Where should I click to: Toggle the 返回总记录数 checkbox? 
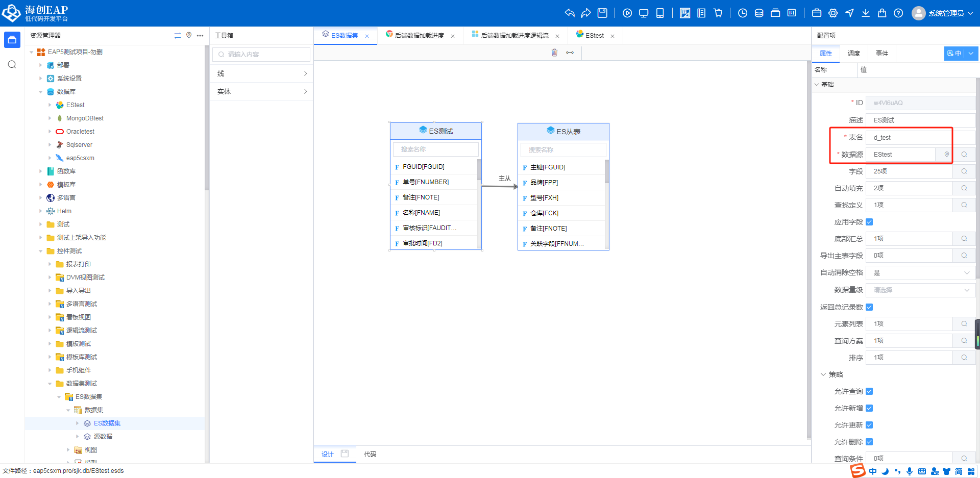tap(870, 307)
